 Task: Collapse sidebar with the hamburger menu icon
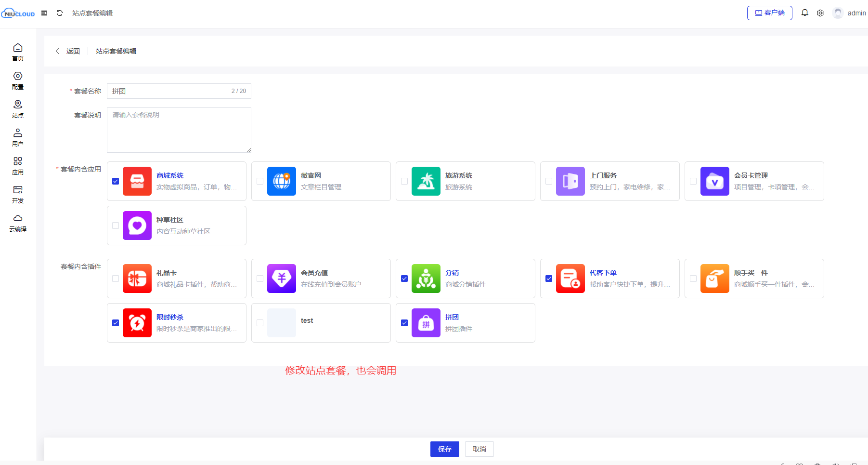(x=44, y=13)
